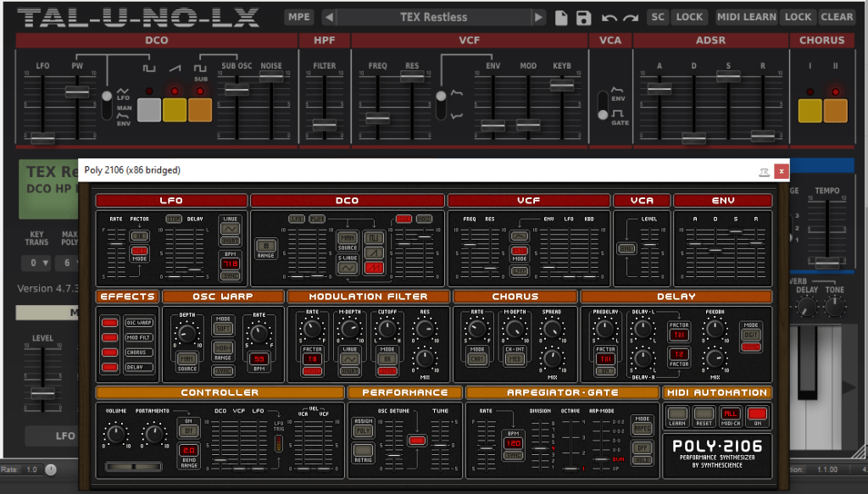
Task: Change the chorus MODE from CH1
Action: tap(476, 360)
